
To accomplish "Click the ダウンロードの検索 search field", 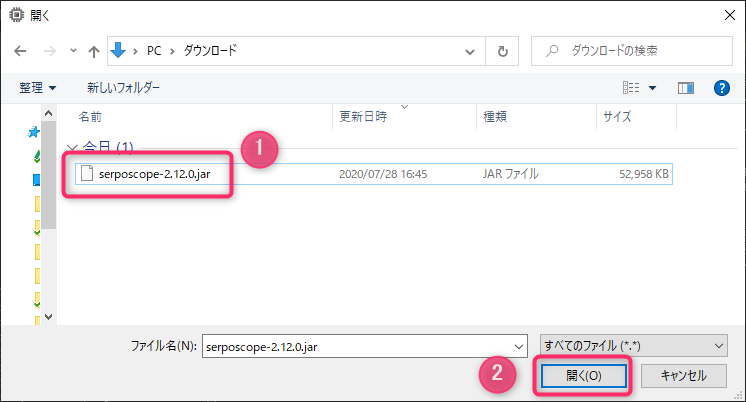I will point(632,51).
